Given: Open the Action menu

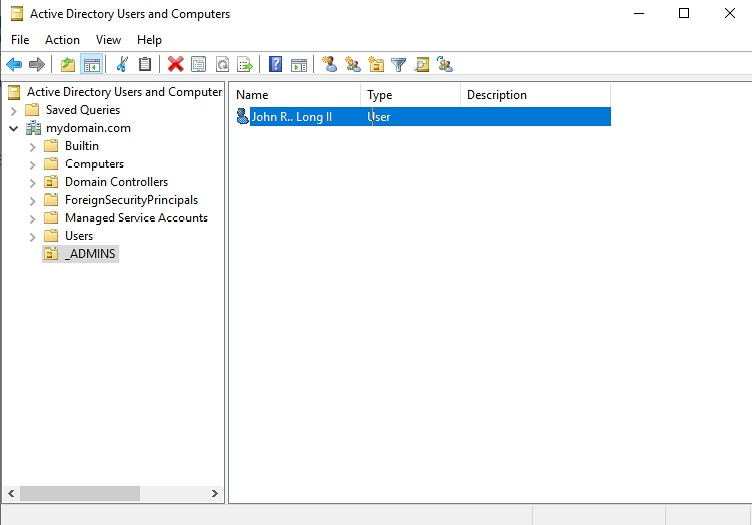Looking at the screenshot, I should (x=62, y=40).
